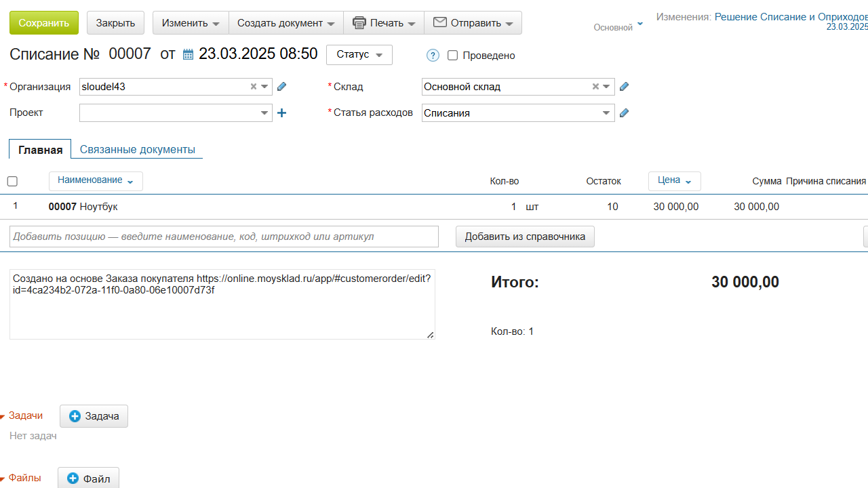Open the Статья расходов dropdown arrow

pyautogui.click(x=607, y=113)
